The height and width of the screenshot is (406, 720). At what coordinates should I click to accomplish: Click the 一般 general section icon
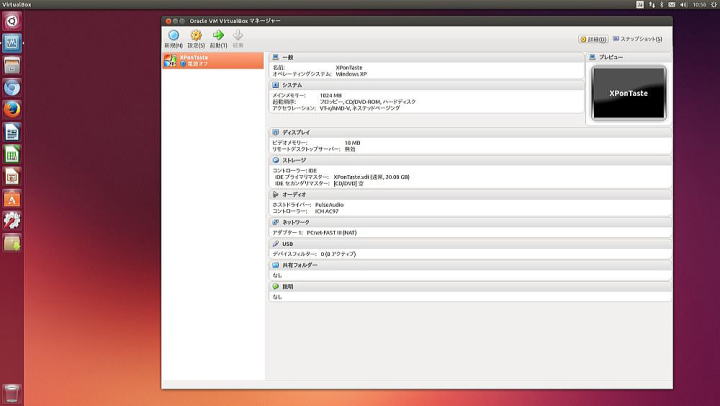276,57
